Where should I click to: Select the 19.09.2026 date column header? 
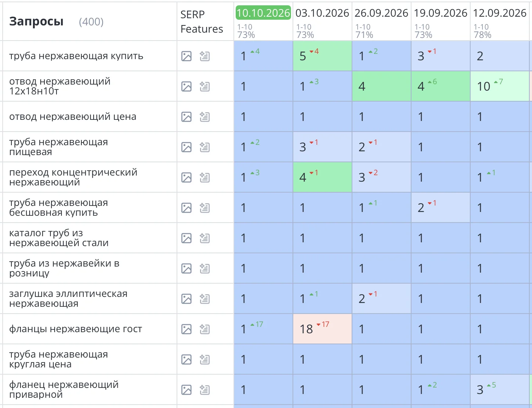pos(440,13)
